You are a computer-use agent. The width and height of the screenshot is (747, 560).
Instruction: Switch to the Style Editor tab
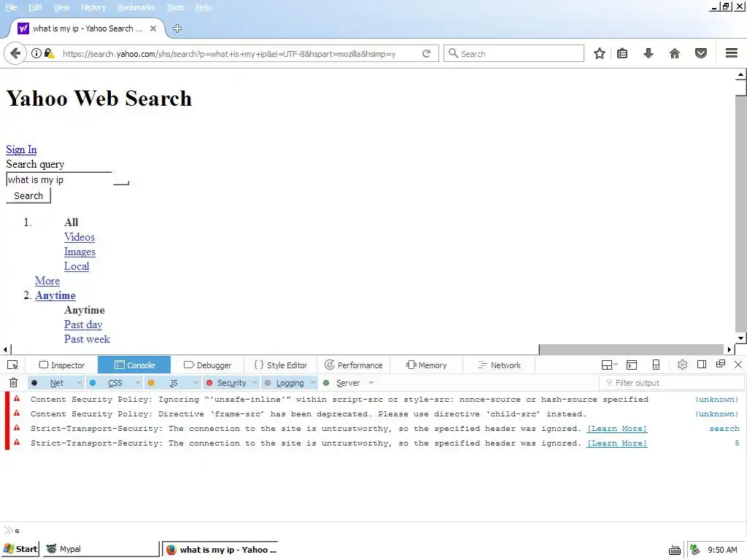[x=281, y=365]
